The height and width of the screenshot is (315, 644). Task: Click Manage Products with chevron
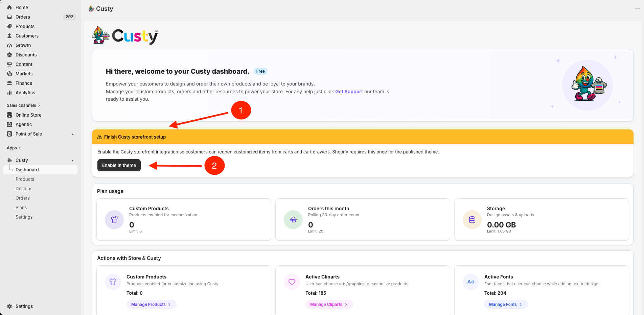pyautogui.click(x=151, y=305)
